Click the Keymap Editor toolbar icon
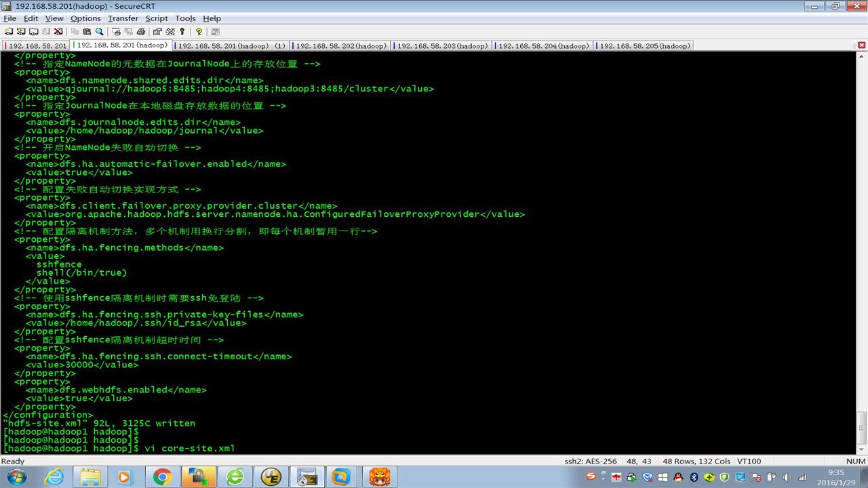 (x=170, y=31)
